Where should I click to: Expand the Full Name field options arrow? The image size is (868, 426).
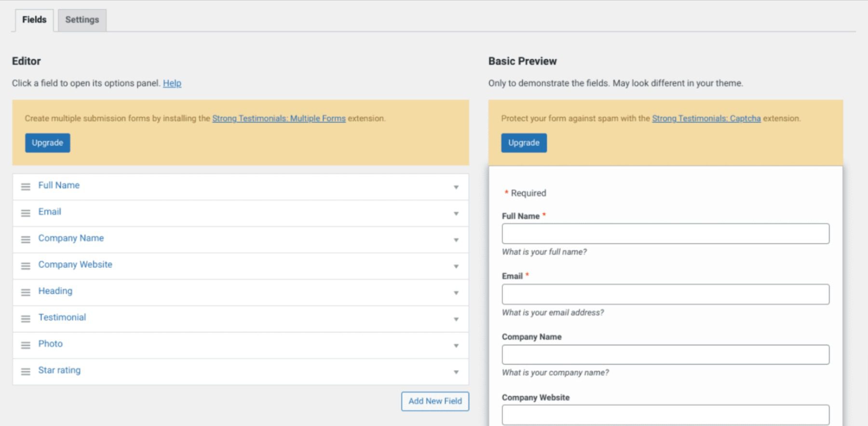[x=456, y=187]
